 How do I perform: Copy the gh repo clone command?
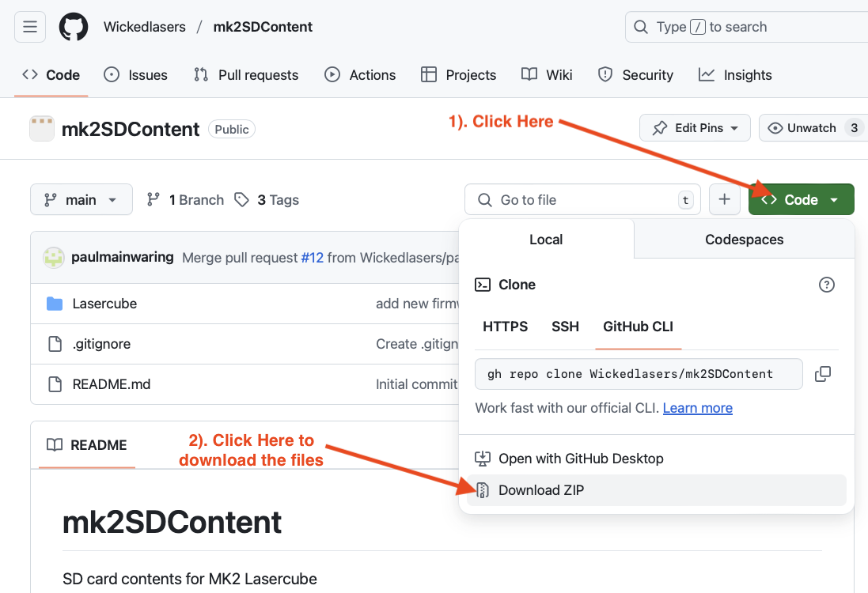point(823,374)
